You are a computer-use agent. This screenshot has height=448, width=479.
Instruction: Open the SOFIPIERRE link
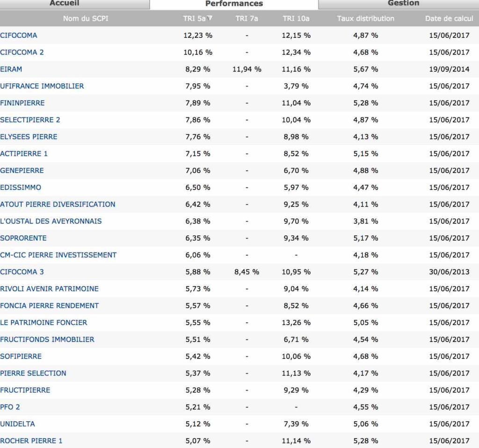pyautogui.click(x=21, y=356)
